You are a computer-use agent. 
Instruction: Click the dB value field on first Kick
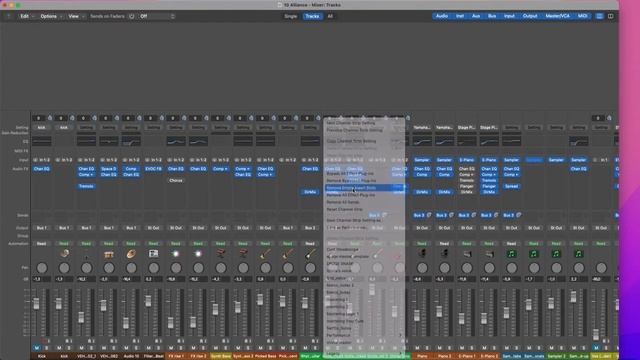point(42,279)
